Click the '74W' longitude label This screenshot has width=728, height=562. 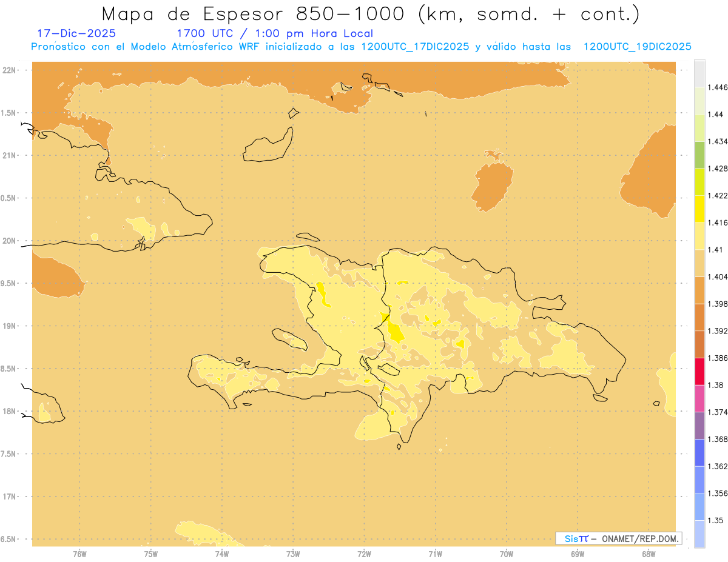221,554
